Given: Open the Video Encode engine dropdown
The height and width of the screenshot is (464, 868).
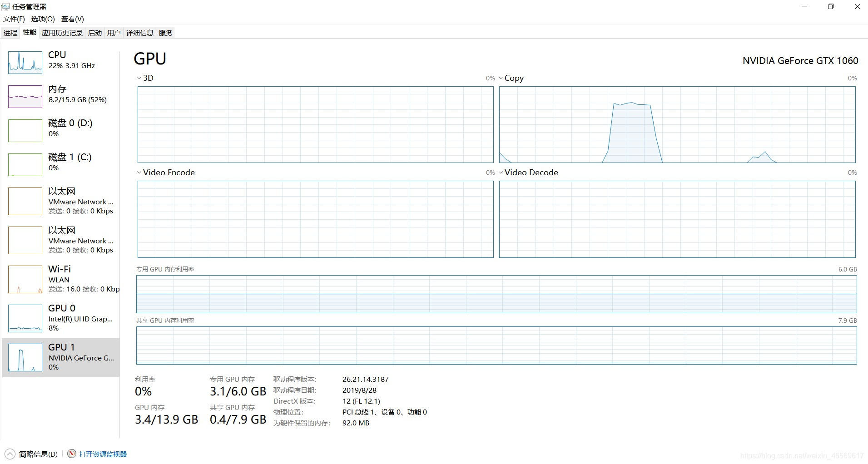Looking at the screenshot, I should pos(139,173).
